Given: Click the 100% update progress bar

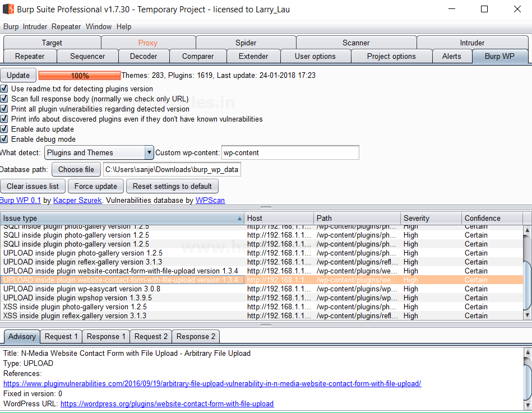Looking at the screenshot, I should [x=80, y=75].
